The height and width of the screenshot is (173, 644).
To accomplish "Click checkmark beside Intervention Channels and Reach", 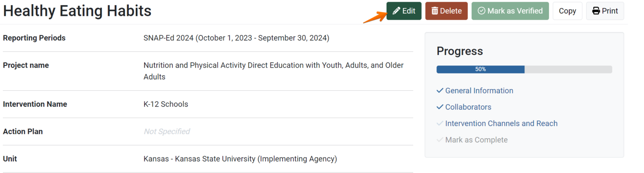I will (440, 123).
